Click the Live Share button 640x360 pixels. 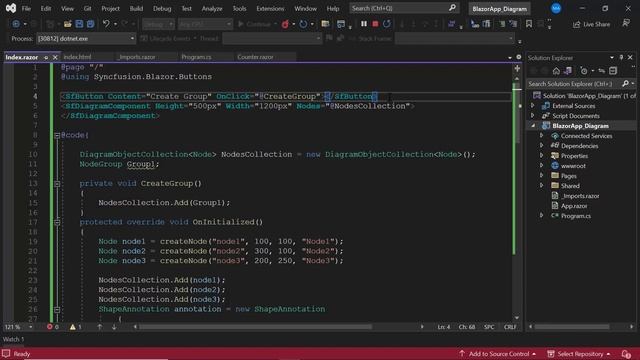pos(591,24)
